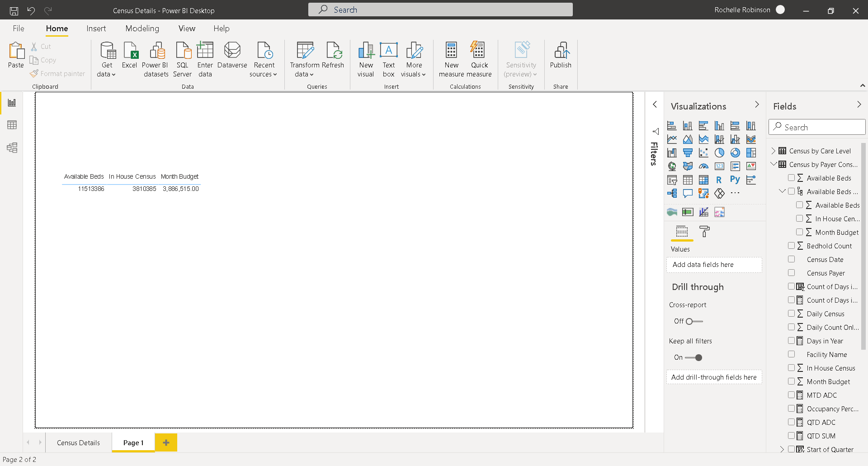Screen dimensions: 868x466
Task: Toggle Keep all filters switch
Action: pos(694,357)
